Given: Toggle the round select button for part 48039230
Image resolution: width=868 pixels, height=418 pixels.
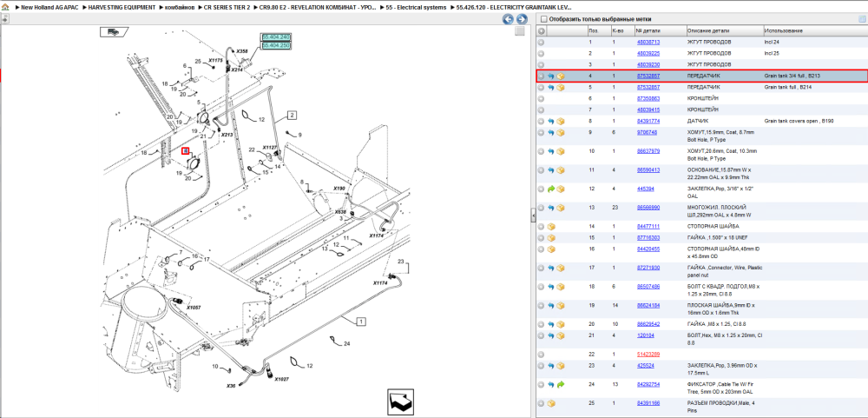Looking at the screenshot, I should click(x=542, y=65).
